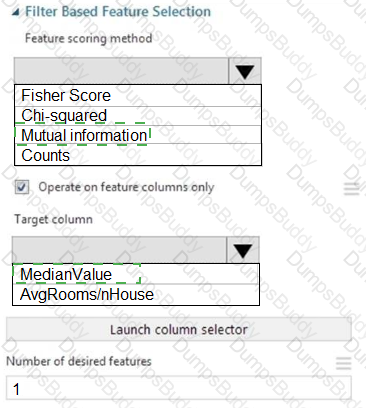The height and width of the screenshot is (408, 366).
Task: Open the Feature scoring method dropdown arrow
Action: (x=245, y=71)
